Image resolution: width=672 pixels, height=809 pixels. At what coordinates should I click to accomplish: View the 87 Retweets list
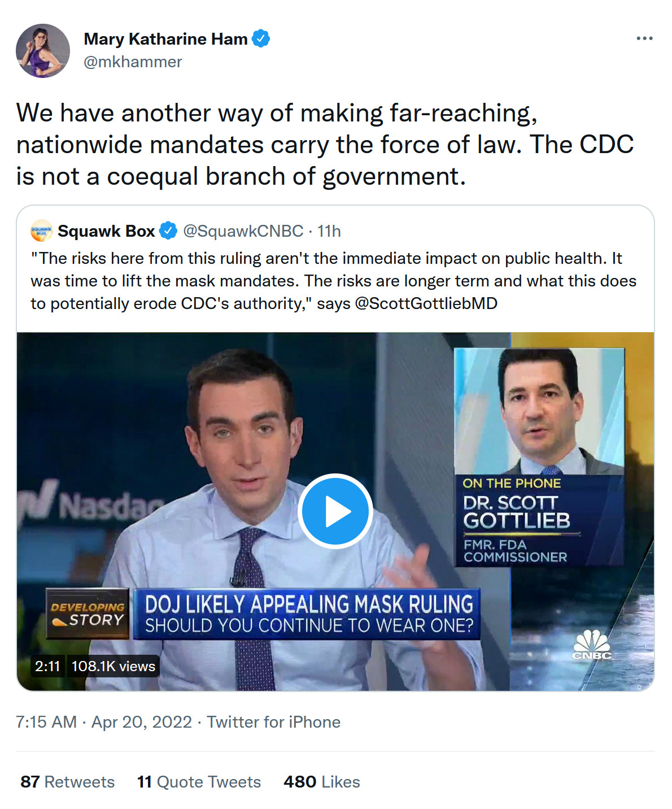pyautogui.click(x=68, y=782)
